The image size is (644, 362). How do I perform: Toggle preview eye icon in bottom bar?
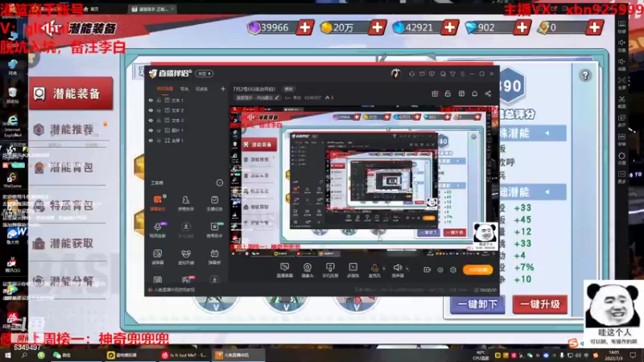click(440, 270)
